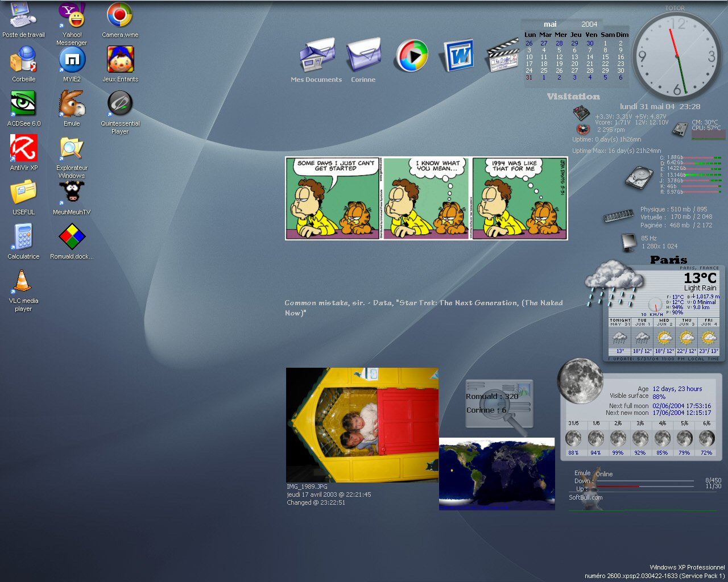This screenshot has width=728, height=582.
Task: Open the Romuald.dock icon
Action: pos(72,242)
